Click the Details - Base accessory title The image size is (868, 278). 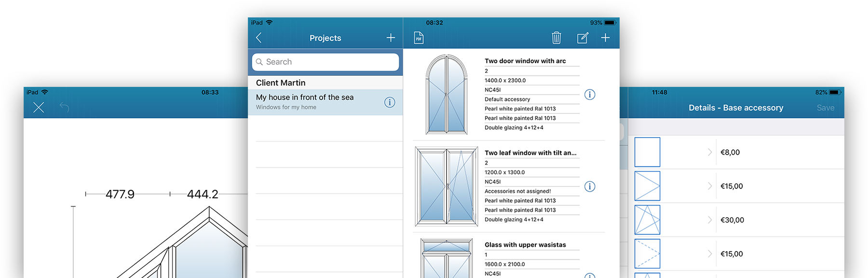pos(736,108)
